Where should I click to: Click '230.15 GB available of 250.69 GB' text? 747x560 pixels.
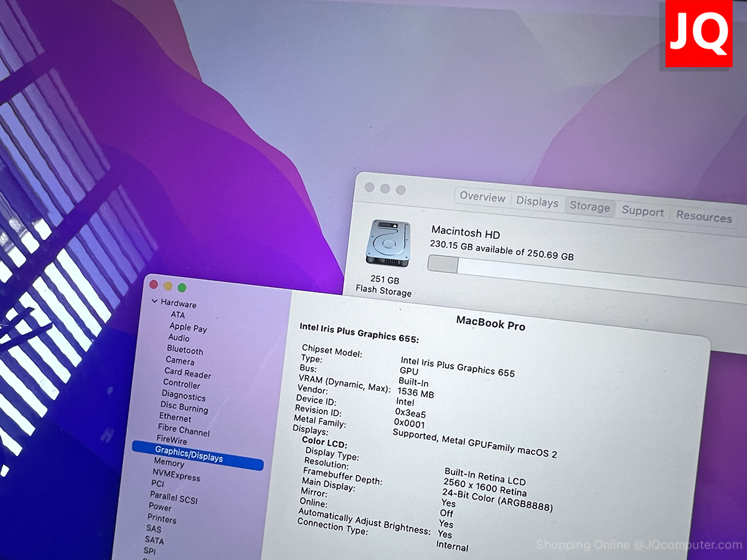pos(501,251)
